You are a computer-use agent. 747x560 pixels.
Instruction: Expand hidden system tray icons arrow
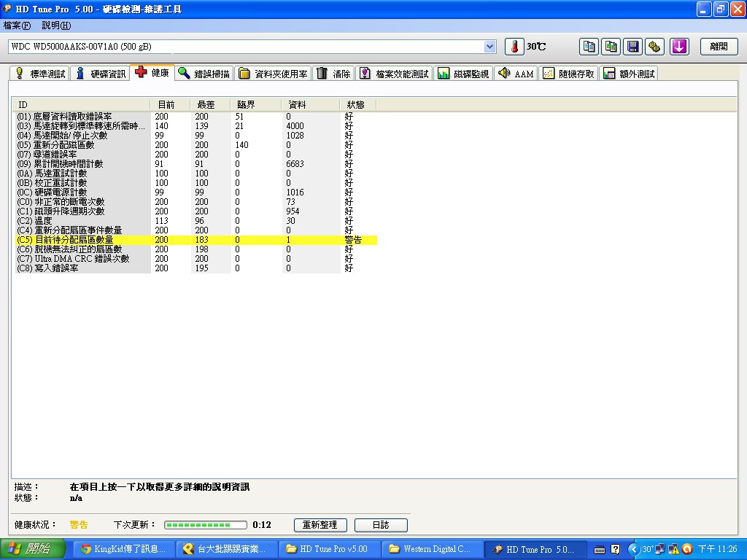tap(634, 550)
